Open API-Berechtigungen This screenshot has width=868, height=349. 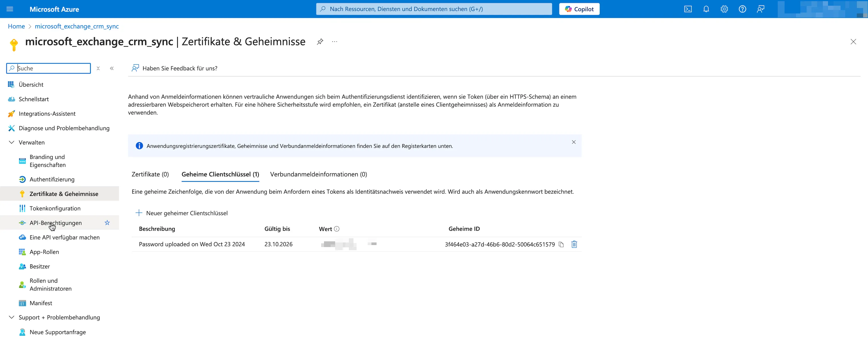pos(56,223)
